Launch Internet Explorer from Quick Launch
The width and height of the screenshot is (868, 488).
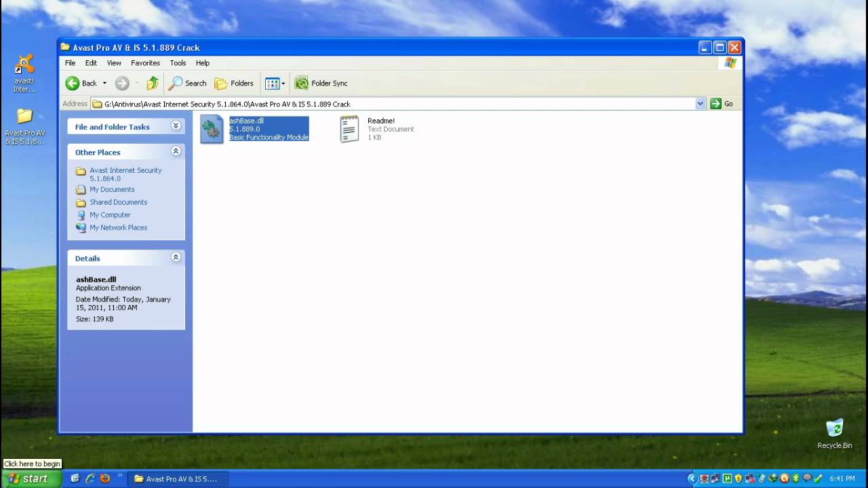[x=90, y=479]
